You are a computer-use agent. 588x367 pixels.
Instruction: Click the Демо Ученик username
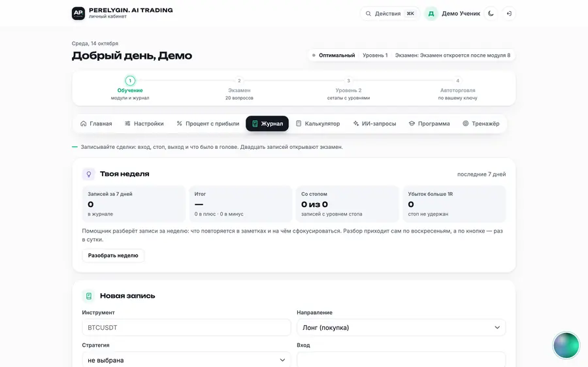[x=461, y=14]
